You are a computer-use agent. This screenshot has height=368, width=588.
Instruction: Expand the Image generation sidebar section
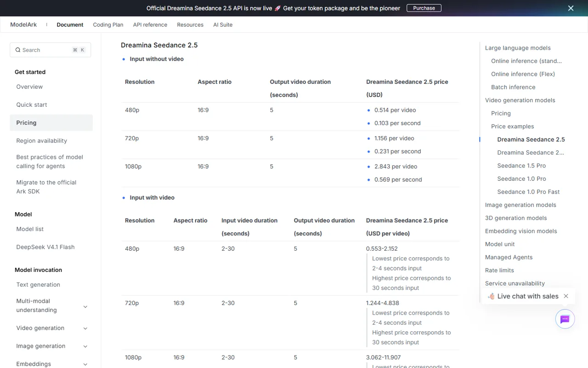pos(85,346)
